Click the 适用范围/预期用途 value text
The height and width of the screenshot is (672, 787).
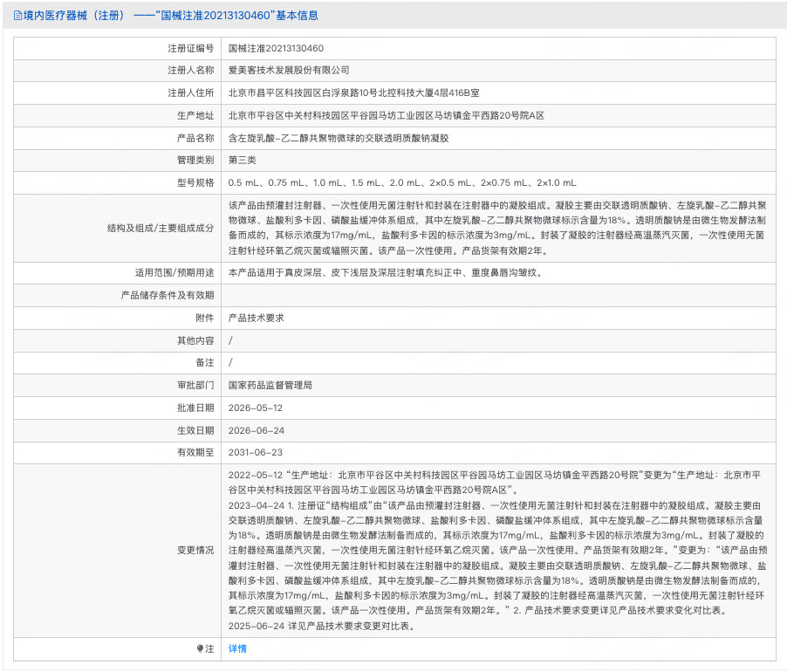[385, 273]
